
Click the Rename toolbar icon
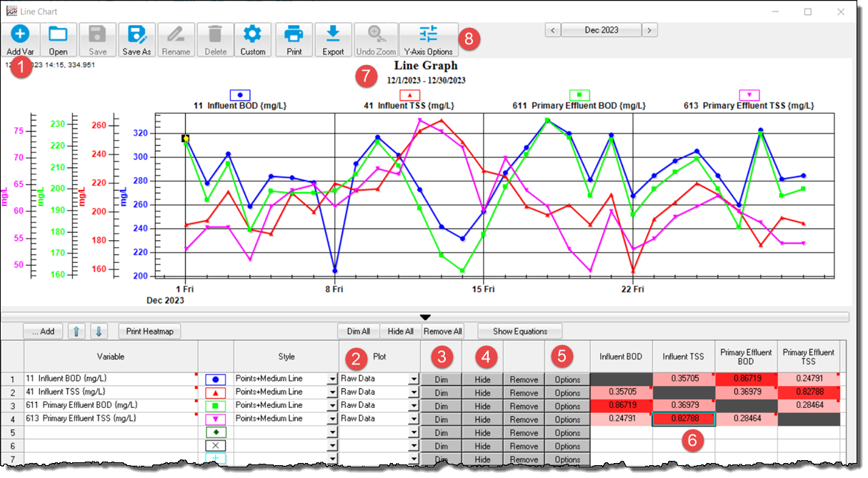tap(176, 40)
